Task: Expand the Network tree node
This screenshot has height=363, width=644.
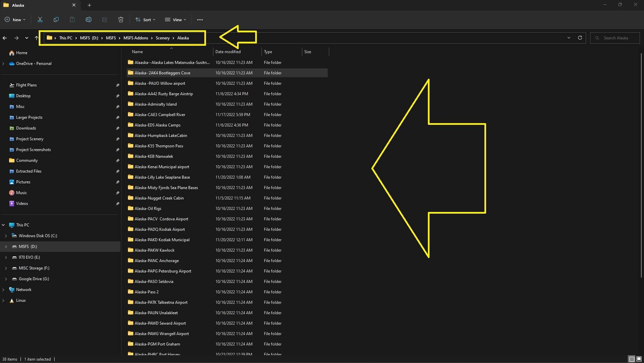Action: coord(3,290)
